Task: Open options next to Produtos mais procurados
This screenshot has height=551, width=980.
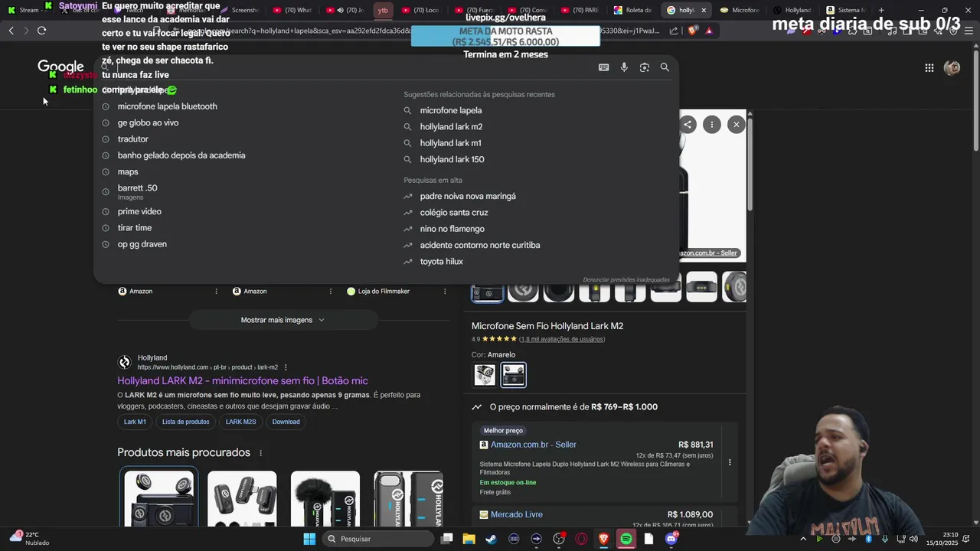Action: pyautogui.click(x=260, y=453)
